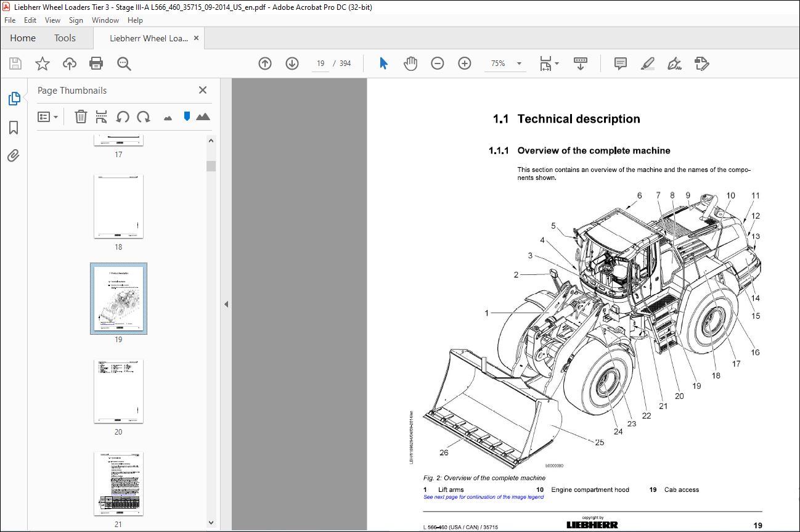The image size is (800, 532).
Task: Open the Find text search tool
Action: tap(124, 63)
